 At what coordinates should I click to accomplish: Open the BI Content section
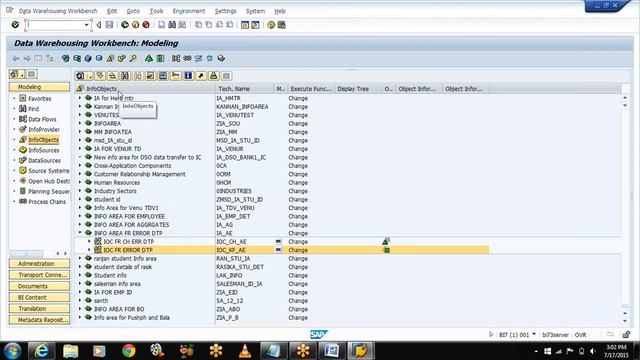pyautogui.click(x=39, y=297)
